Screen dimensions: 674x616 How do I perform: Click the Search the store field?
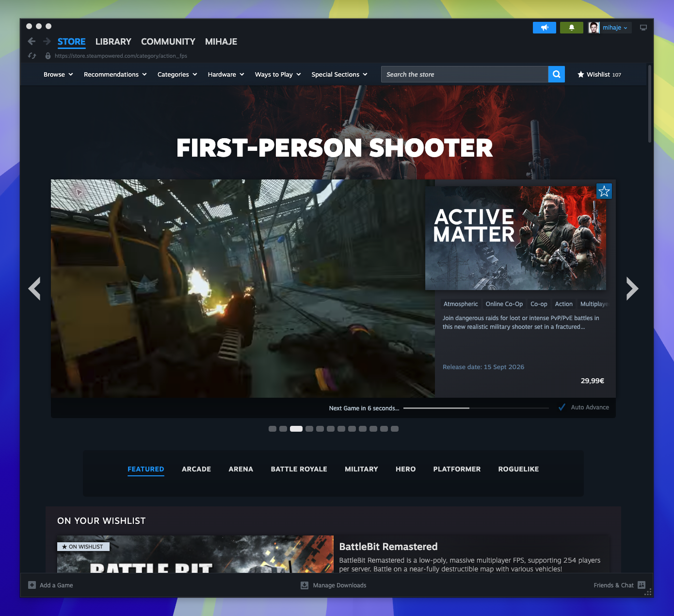[465, 74]
